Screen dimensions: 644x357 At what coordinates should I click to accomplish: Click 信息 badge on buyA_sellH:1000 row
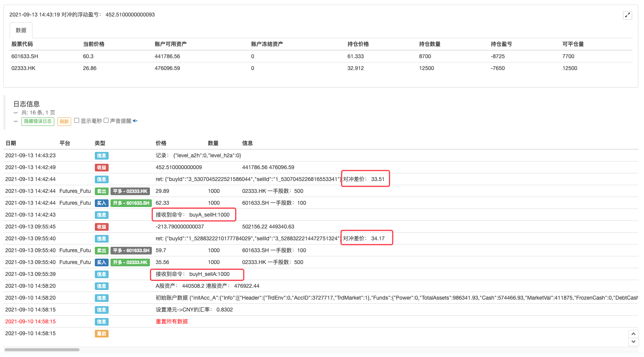click(x=102, y=215)
